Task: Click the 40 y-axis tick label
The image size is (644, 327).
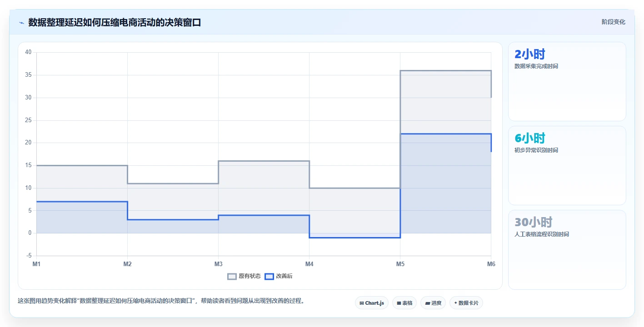Action: coord(28,52)
